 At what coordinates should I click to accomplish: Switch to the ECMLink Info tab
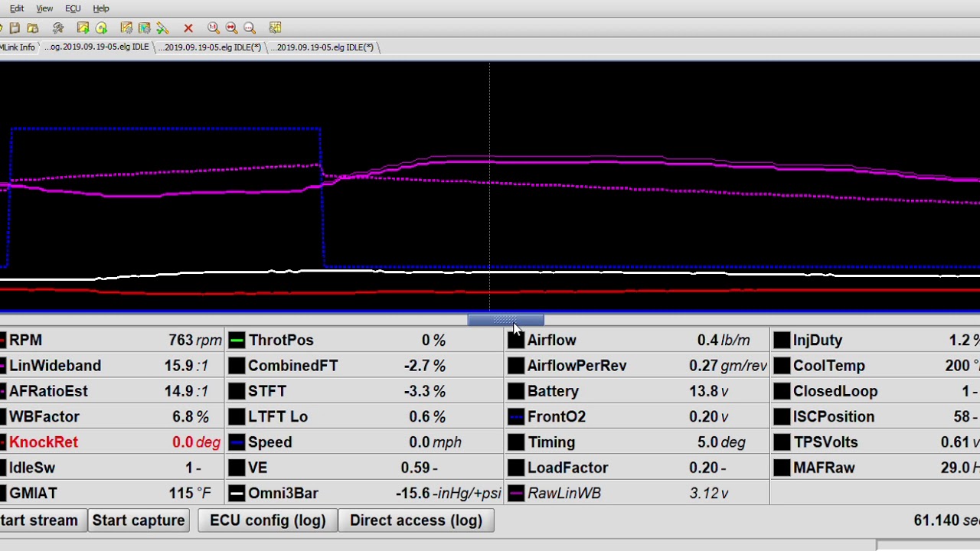[x=17, y=47]
